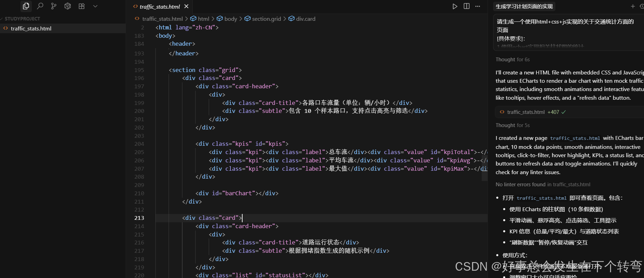This screenshot has height=278, width=644.
Task: Place cursor on 道路运行状态 card-title line
Action: 291,242
